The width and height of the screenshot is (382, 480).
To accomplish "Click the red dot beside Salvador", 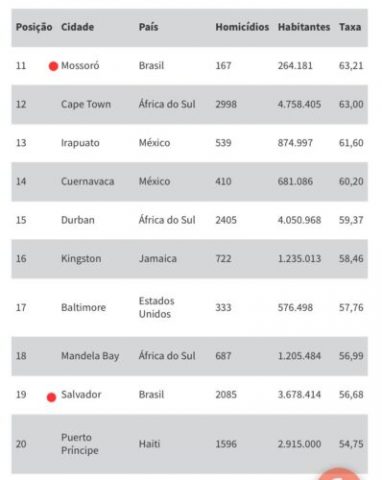I will click(51, 397).
